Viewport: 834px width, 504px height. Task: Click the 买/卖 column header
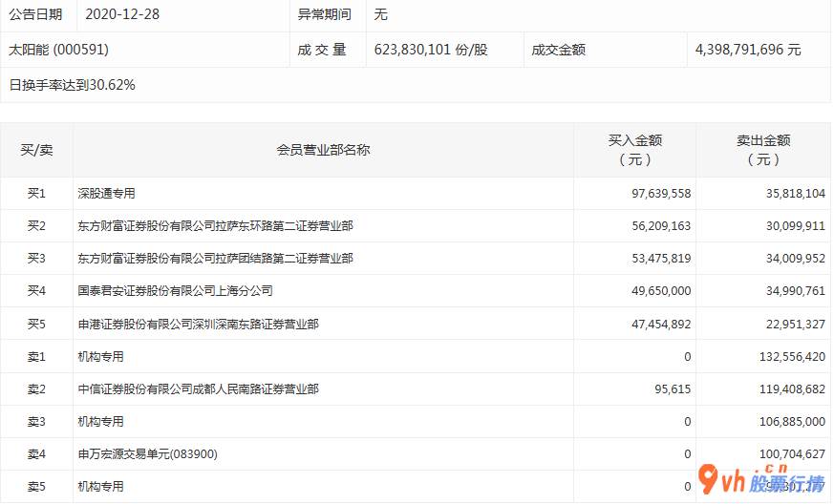36,150
